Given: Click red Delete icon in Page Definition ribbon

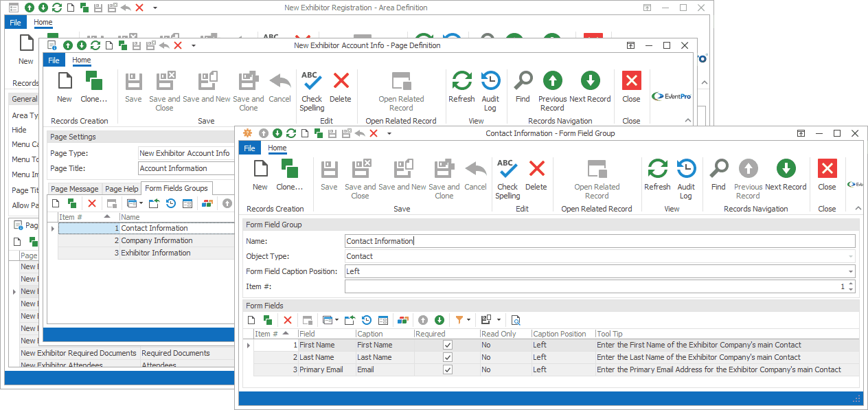Looking at the screenshot, I should pos(341,87).
